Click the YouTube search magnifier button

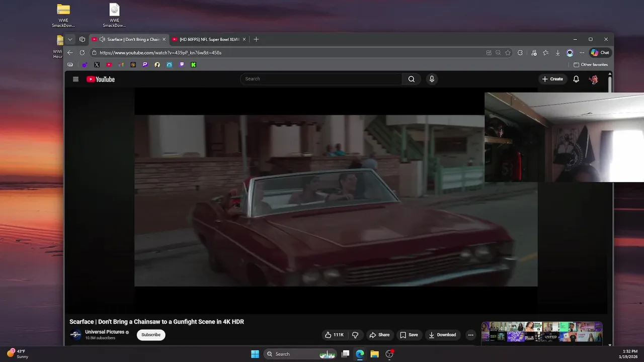click(x=412, y=79)
